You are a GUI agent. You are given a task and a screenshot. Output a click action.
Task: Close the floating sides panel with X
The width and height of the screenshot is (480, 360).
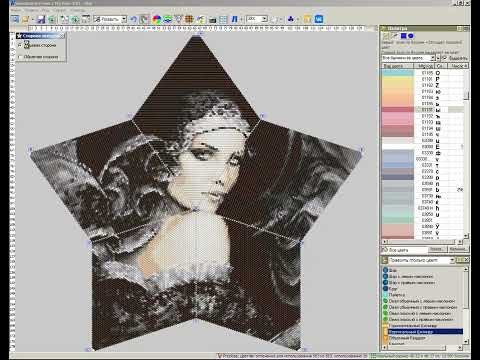tap(63, 35)
